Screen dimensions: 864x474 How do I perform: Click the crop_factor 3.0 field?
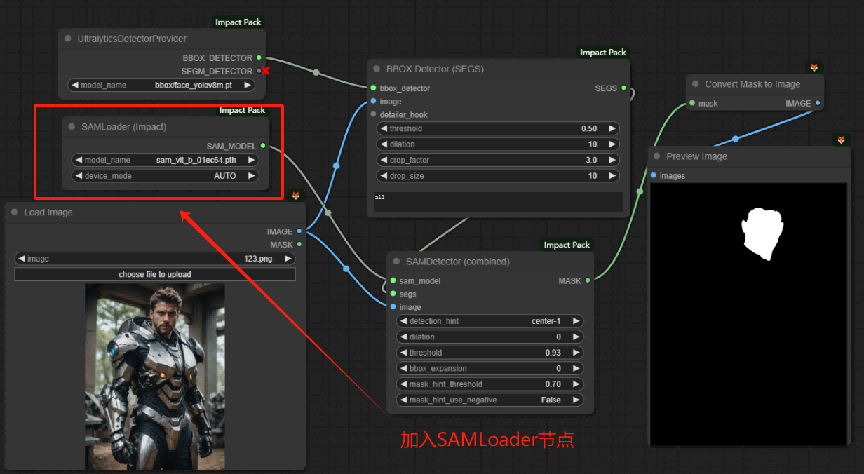coord(498,160)
